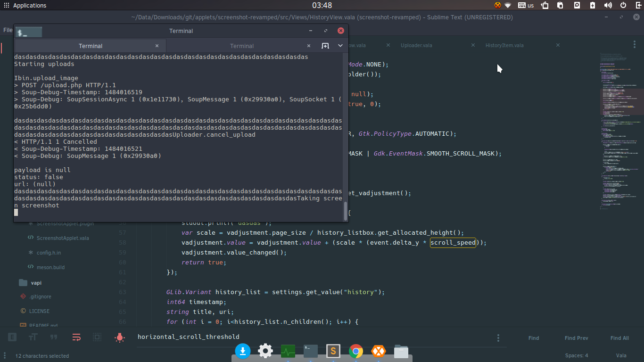
Task: Click the code minimap
Action: point(621,132)
